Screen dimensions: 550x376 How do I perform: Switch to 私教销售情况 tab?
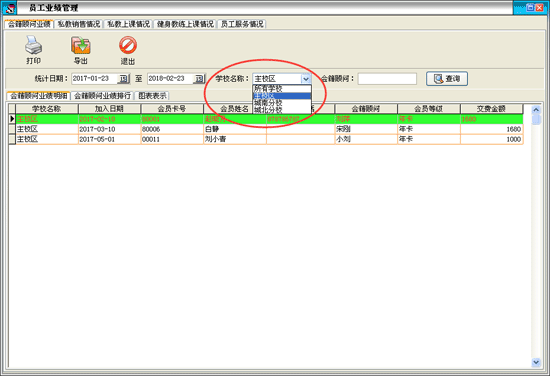point(79,24)
